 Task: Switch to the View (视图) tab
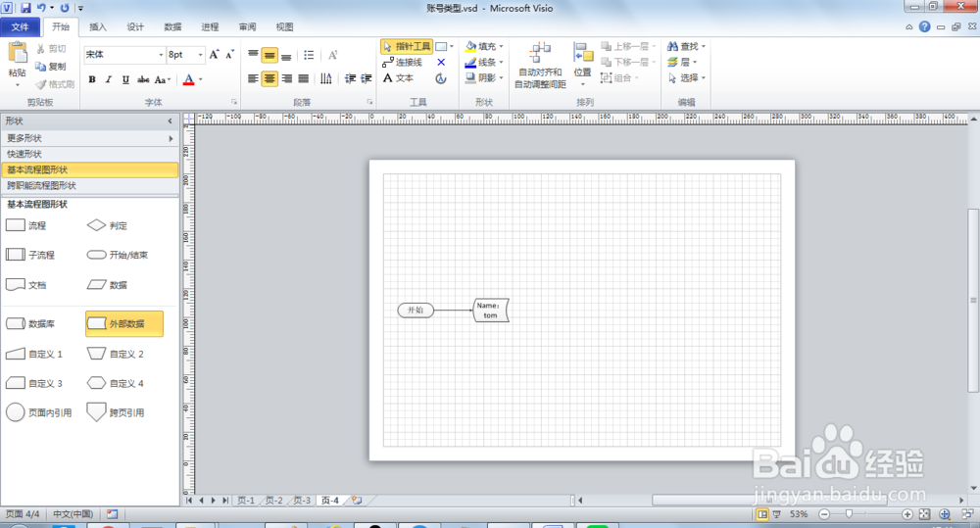pos(284,26)
